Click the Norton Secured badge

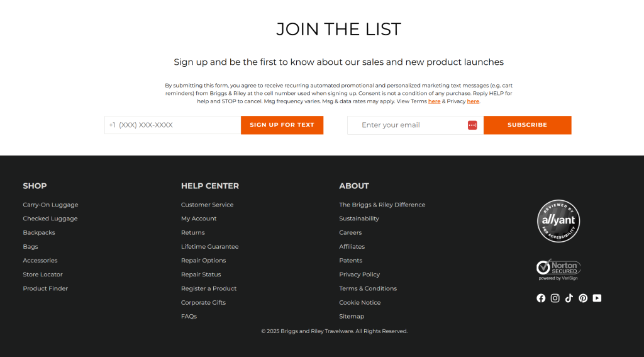coord(558,269)
